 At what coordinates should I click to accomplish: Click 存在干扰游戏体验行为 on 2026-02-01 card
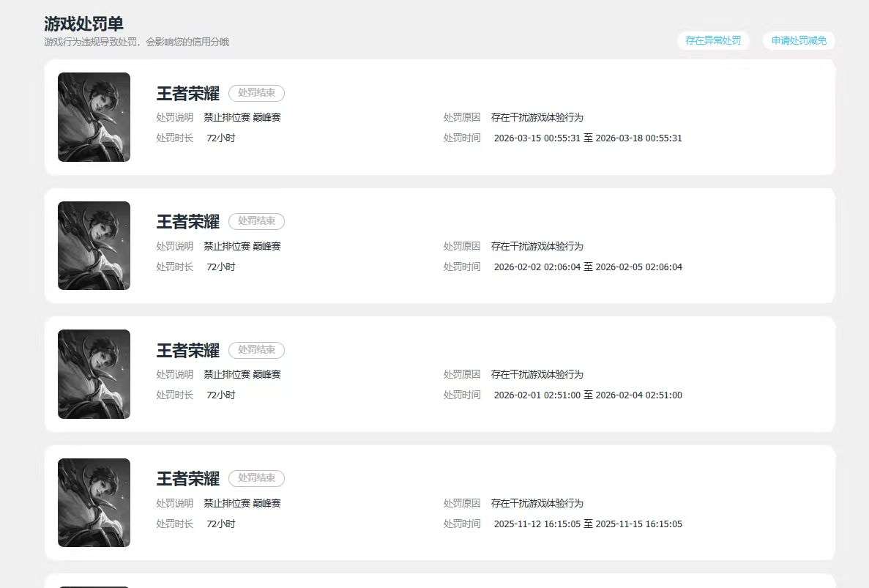[537, 375]
